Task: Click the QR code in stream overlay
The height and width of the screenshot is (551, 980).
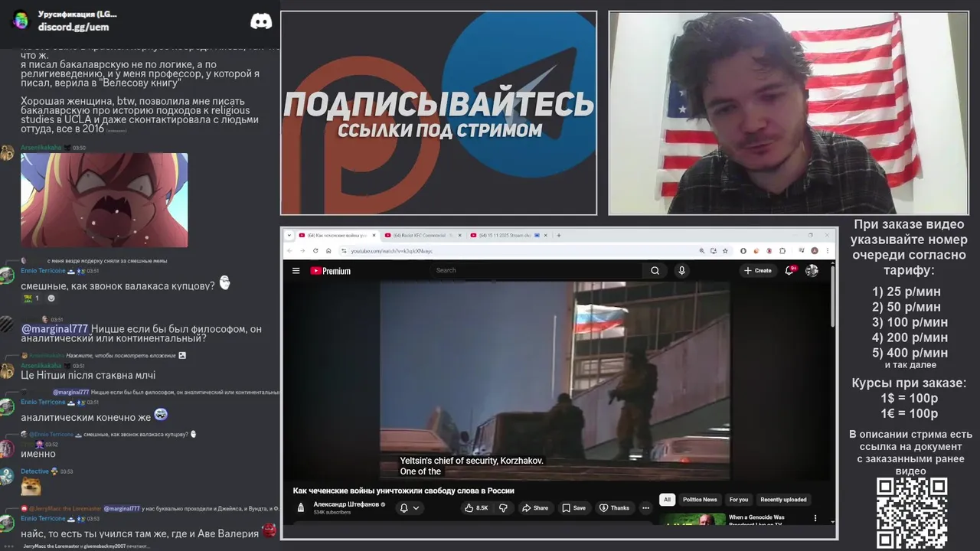Action: pos(912,513)
